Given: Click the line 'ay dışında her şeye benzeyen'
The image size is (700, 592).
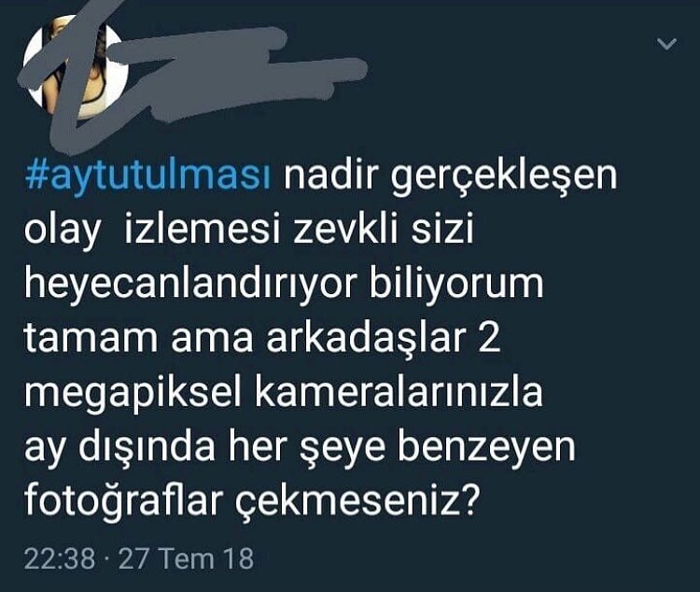Looking at the screenshot, I should [x=300, y=447].
